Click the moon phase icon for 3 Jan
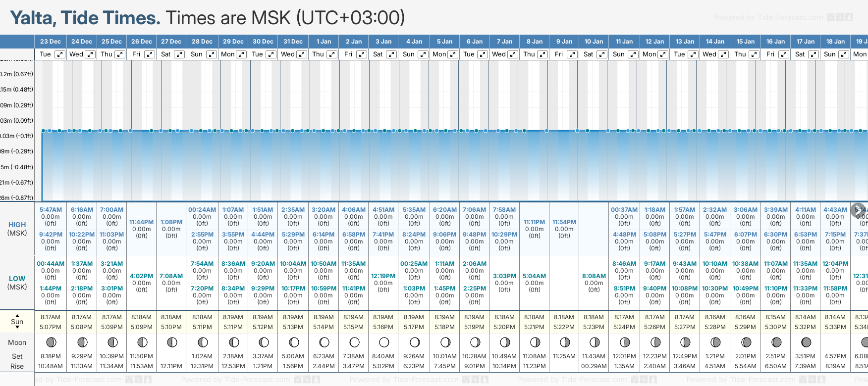Screen dimensions: 868x386 [384, 342]
